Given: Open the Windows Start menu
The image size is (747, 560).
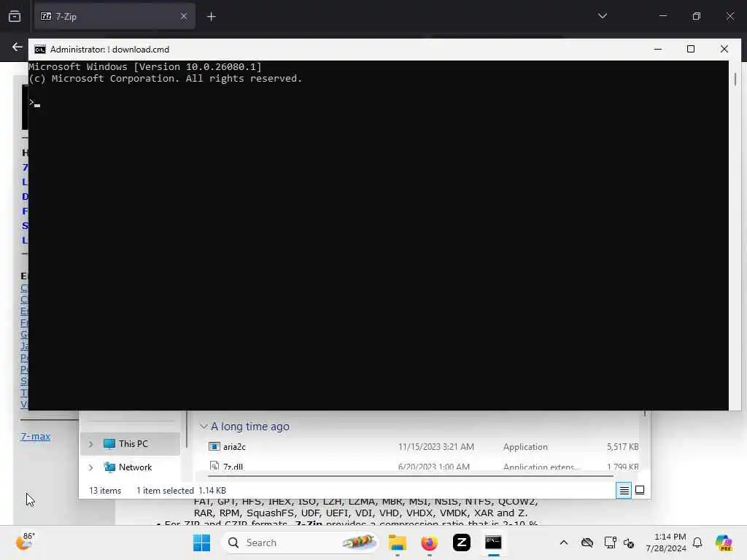Looking at the screenshot, I should [201, 542].
